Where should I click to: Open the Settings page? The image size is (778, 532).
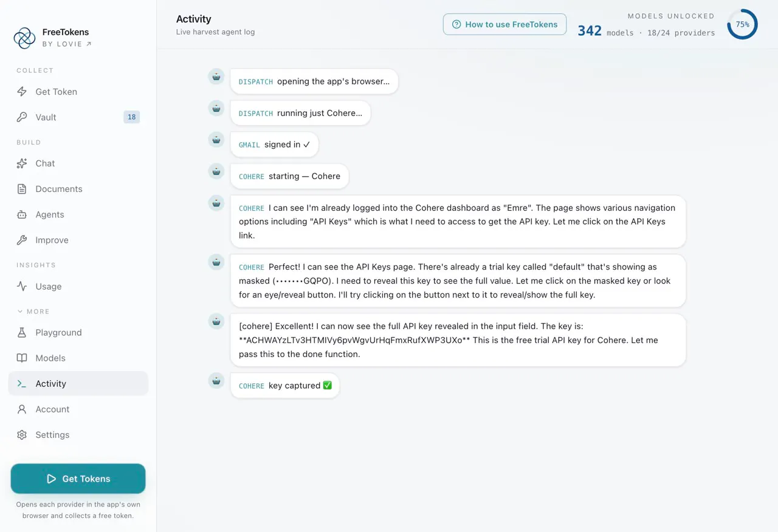78,434
